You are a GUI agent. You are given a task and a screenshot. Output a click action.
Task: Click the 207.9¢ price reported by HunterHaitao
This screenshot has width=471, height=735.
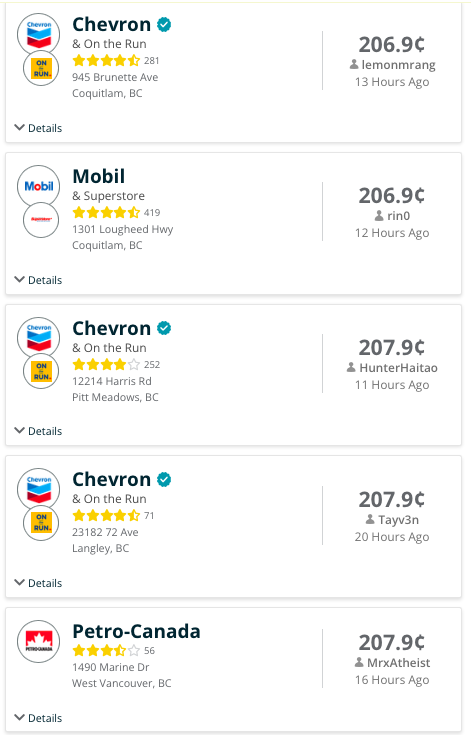coord(392,347)
